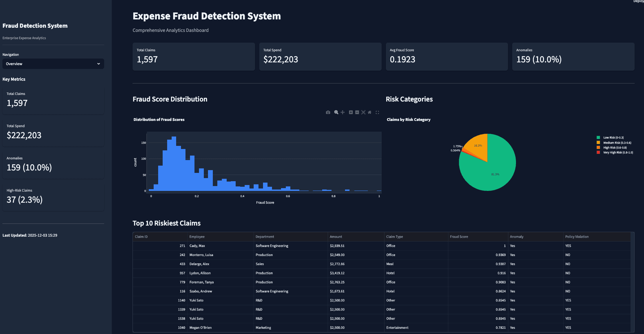
Task: Click the Fraud Score column header
Action: (478, 237)
